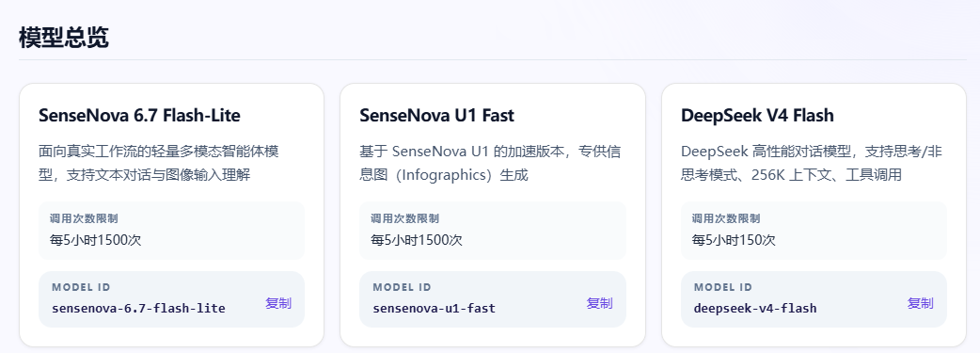Click the DeepSeek 256K 上下文 description text
The height and width of the screenshot is (353, 980).
pyautogui.click(x=812, y=164)
